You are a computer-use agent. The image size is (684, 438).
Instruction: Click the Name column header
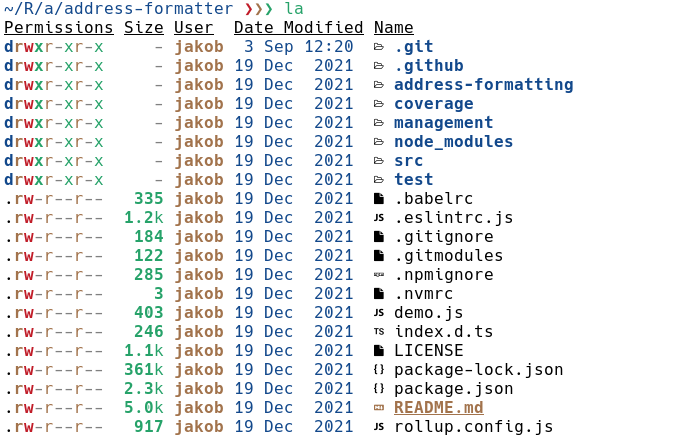pos(393,27)
